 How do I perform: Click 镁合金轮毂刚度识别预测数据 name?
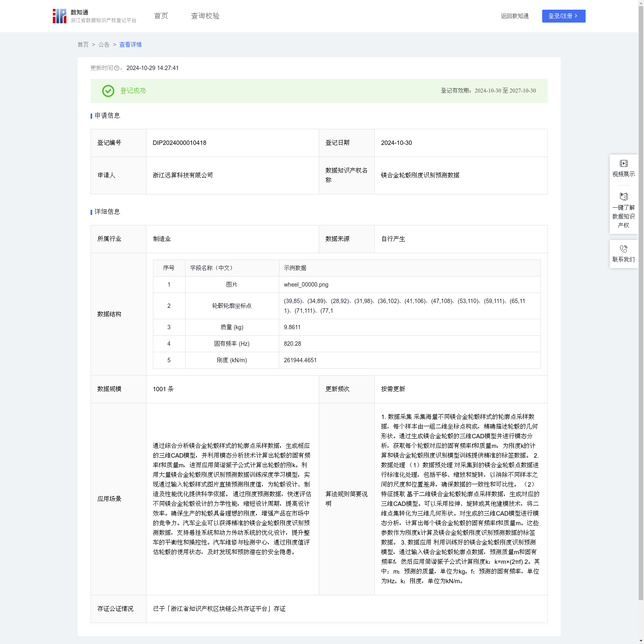click(420, 175)
